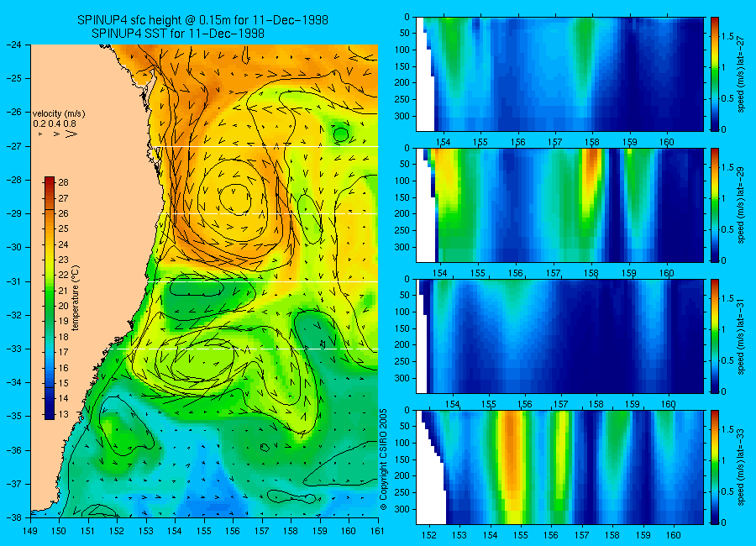Click the 21 tick on the temperature color bar
This screenshot has height=546, width=756.
(x=63, y=291)
